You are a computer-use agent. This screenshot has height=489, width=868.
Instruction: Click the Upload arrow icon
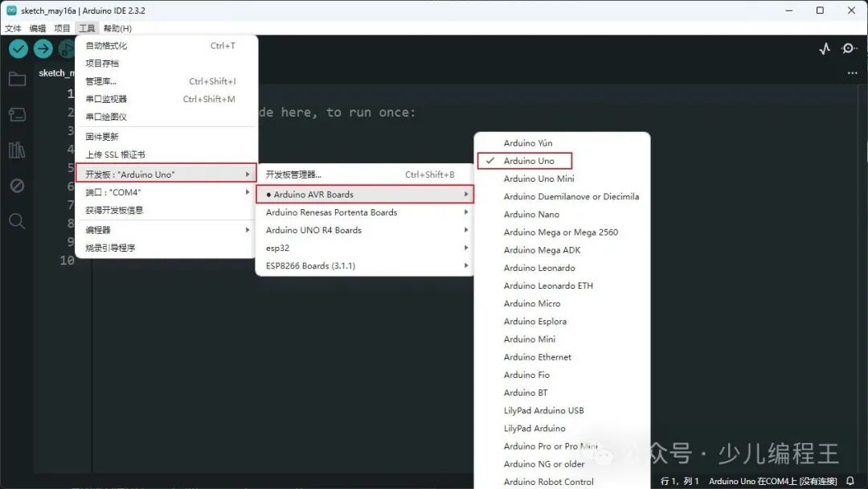pyautogui.click(x=43, y=48)
